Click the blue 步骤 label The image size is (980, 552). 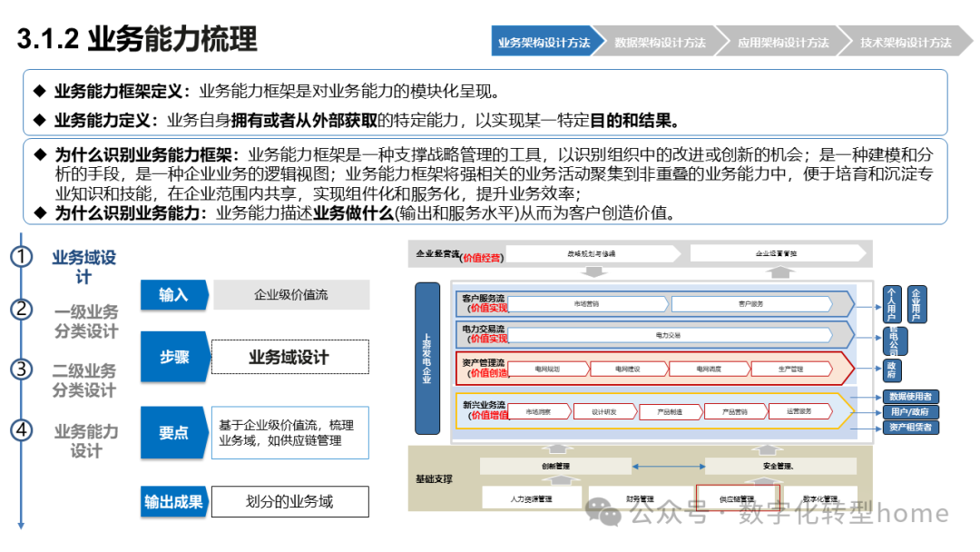click(174, 356)
